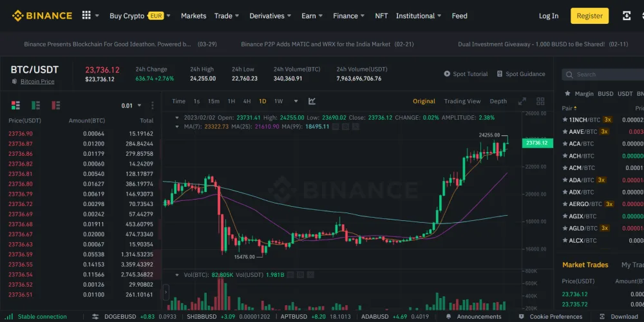Open the technical indicators chart icon
This screenshot has width=644, height=322.
[x=312, y=101]
